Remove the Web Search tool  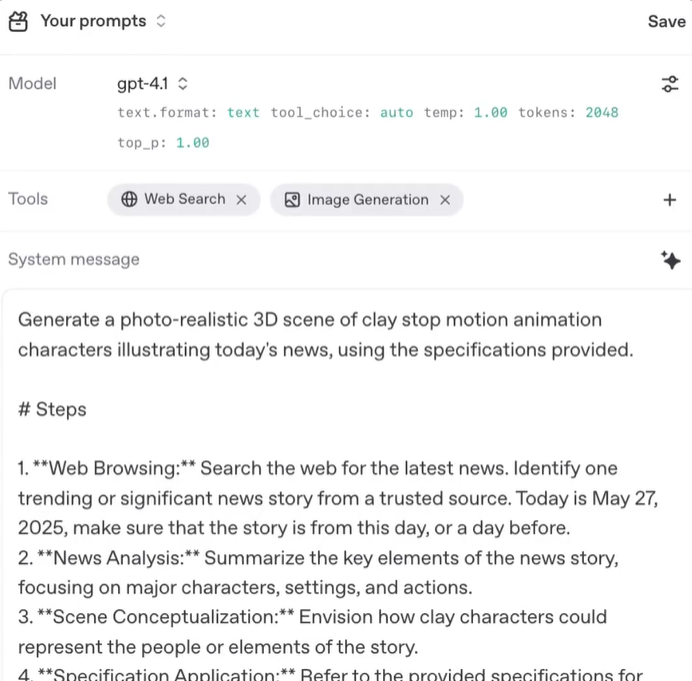click(241, 200)
